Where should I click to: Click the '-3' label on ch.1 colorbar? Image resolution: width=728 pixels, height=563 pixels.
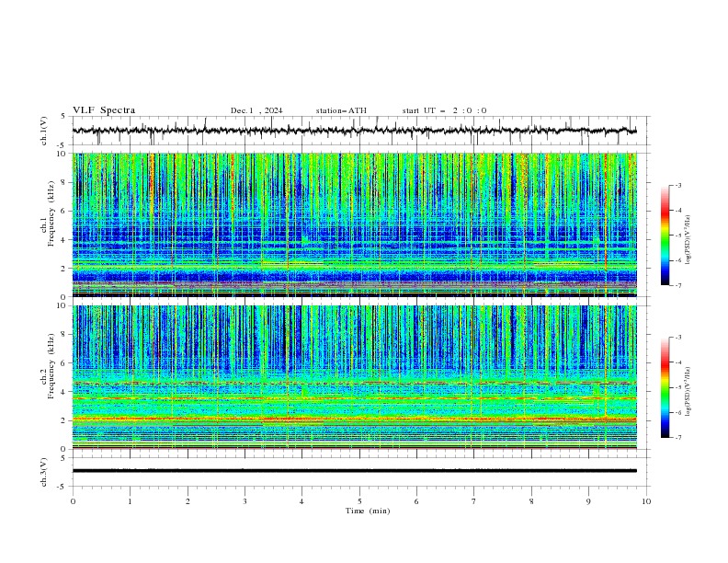pos(678,185)
